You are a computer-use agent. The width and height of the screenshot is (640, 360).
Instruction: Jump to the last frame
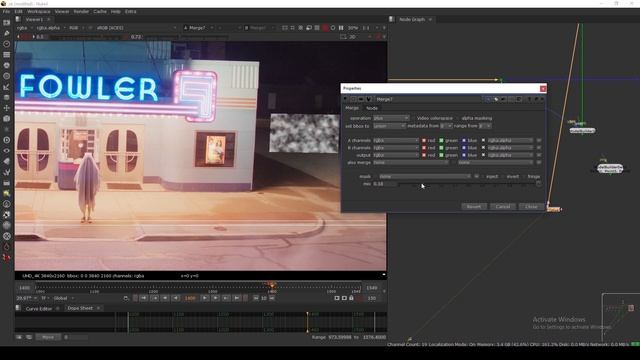(237, 298)
